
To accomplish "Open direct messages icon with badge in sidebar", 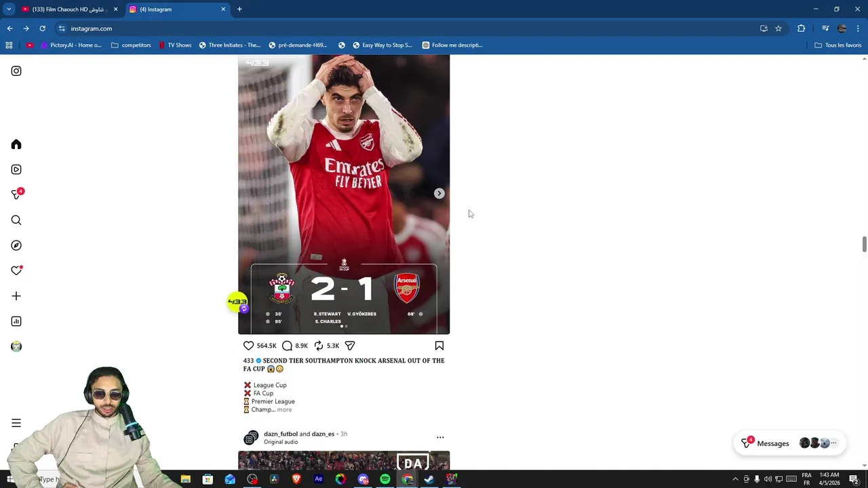I will (x=17, y=195).
